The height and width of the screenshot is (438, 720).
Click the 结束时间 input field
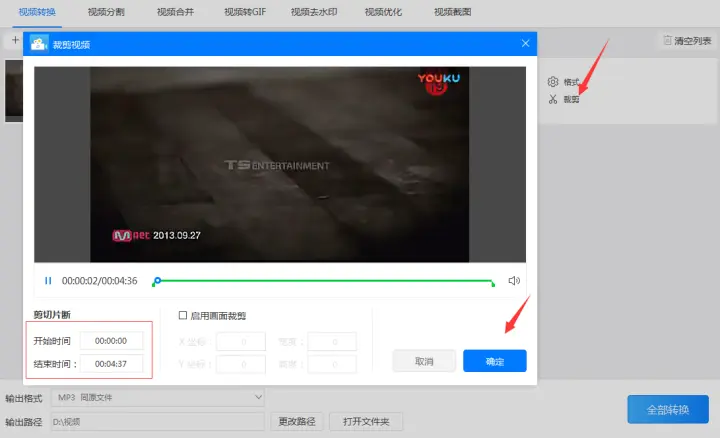coord(111,364)
